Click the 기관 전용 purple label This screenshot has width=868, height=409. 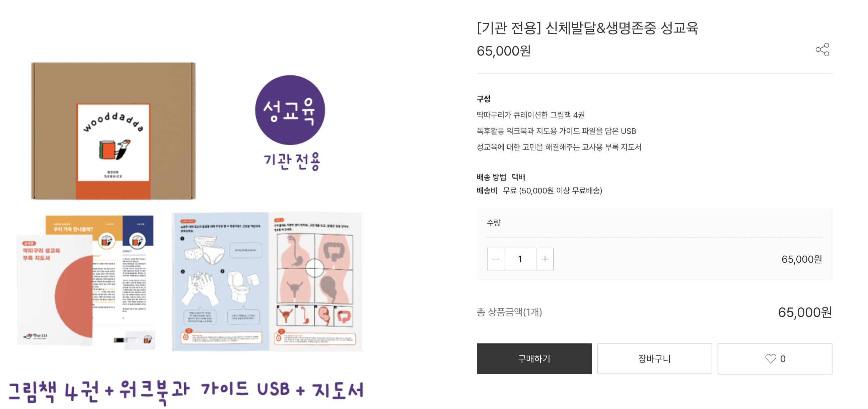(291, 161)
